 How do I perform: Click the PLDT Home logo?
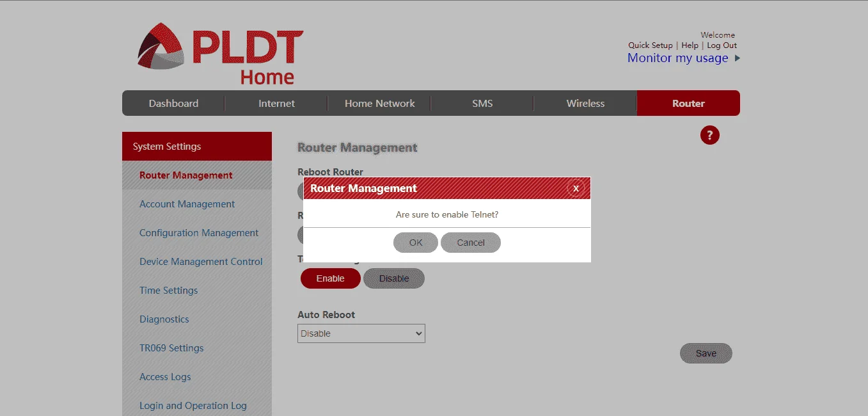coord(220,54)
